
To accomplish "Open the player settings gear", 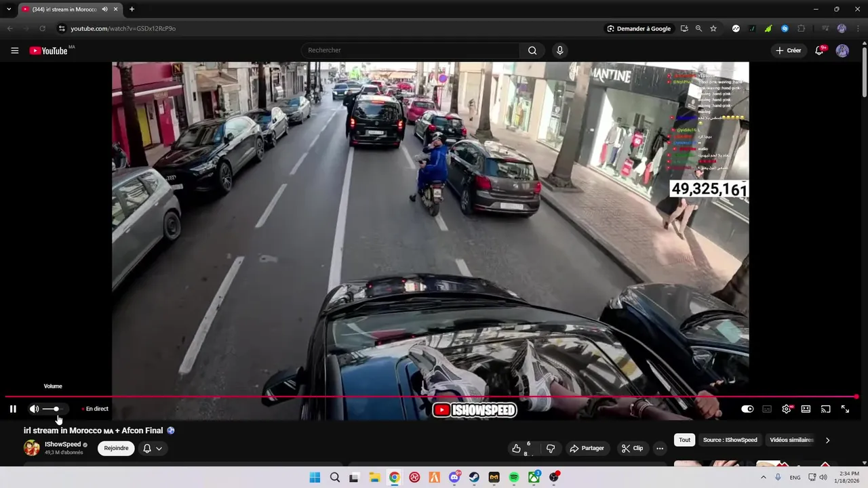I will tap(787, 409).
